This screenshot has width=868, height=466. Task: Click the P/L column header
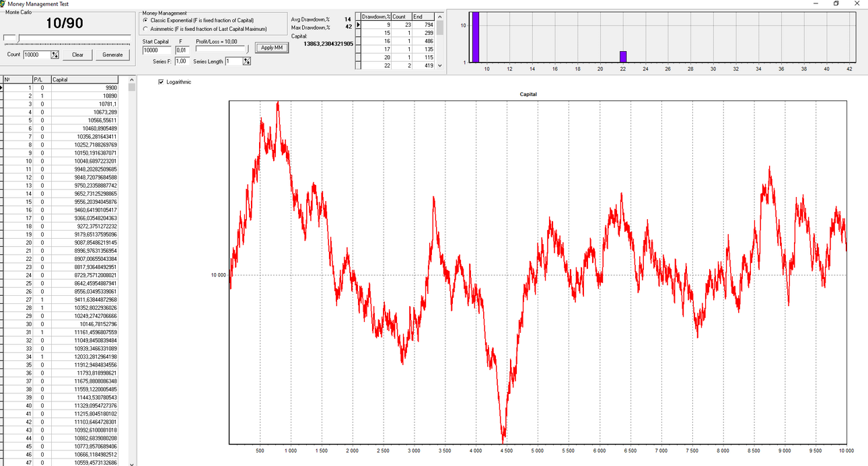tap(42, 79)
